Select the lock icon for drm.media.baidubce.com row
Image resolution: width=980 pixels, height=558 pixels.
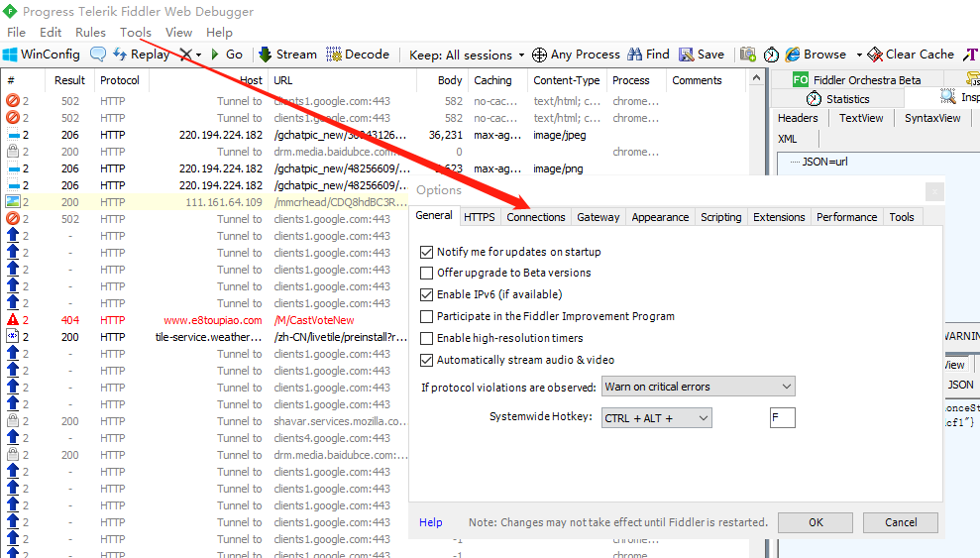(13, 152)
